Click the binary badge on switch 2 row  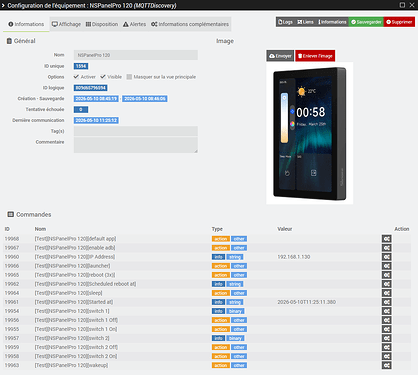(x=235, y=338)
